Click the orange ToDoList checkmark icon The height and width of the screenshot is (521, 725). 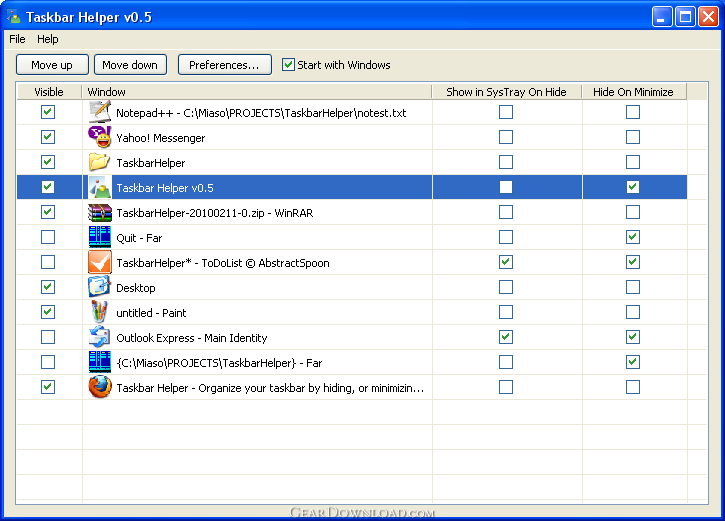tap(99, 262)
